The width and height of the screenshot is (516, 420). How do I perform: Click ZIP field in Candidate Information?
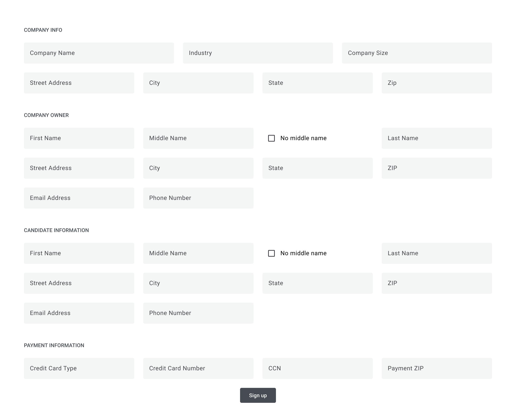(437, 283)
